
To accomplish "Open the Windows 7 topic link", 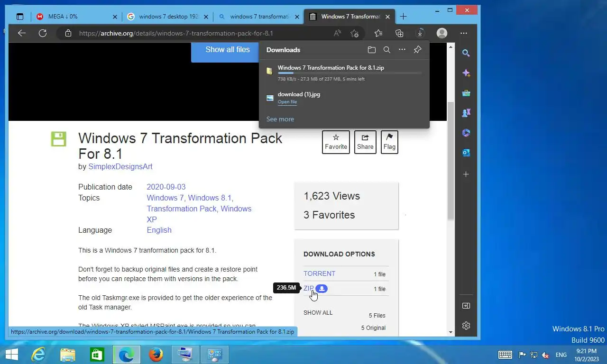I will (x=165, y=198).
